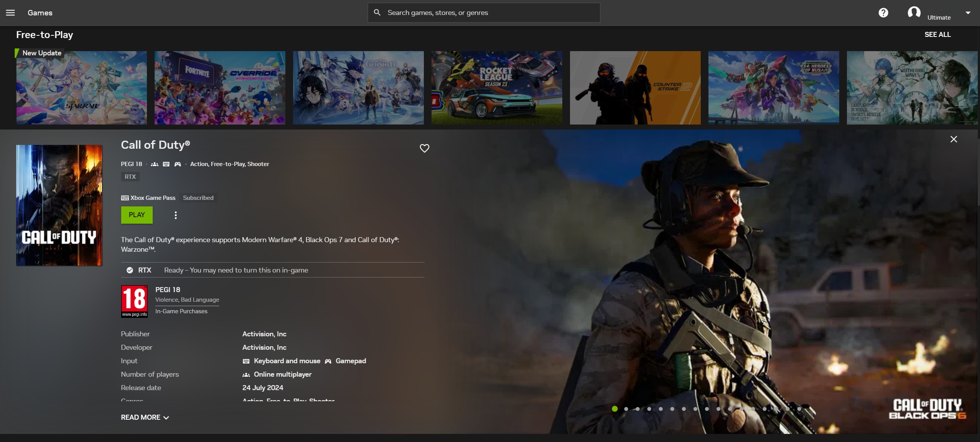Screen dimensions: 980x442
Task: Add Call of Duty to favorites with heart
Action: point(424,148)
